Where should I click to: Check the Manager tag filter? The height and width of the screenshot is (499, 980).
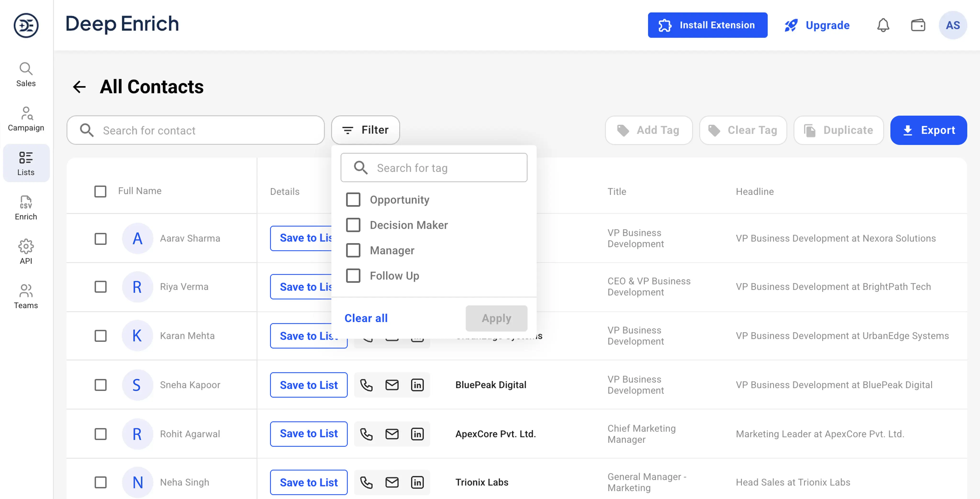pyautogui.click(x=353, y=250)
